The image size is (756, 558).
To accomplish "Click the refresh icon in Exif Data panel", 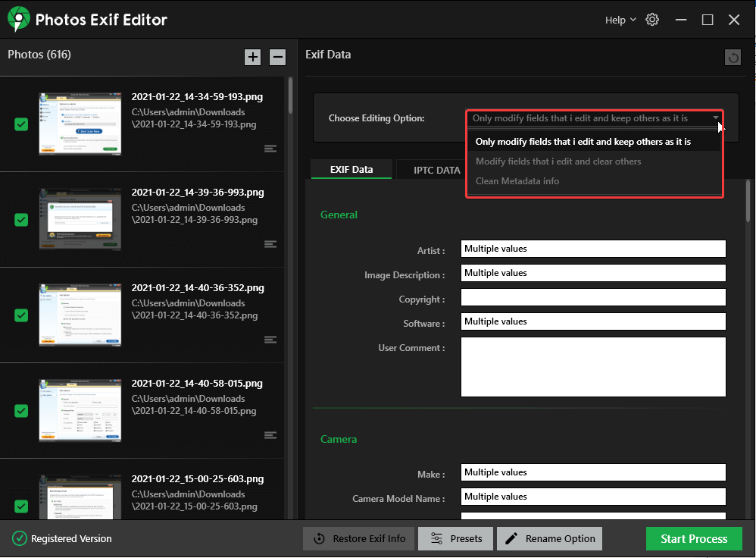I will [x=733, y=57].
